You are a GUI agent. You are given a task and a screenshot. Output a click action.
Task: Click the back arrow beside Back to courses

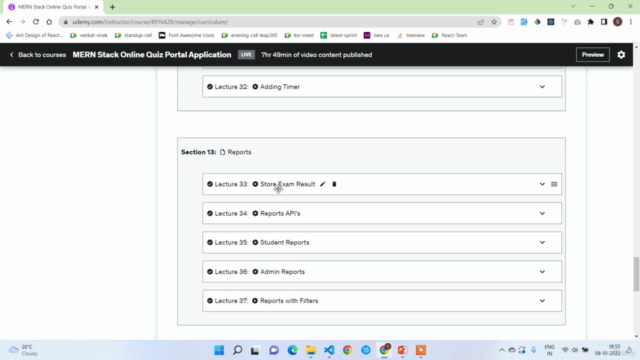11,55
